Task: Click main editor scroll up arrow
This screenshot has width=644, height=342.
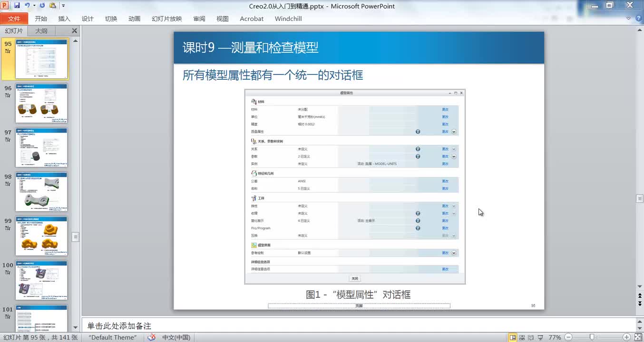Action: click(x=640, y=29)
